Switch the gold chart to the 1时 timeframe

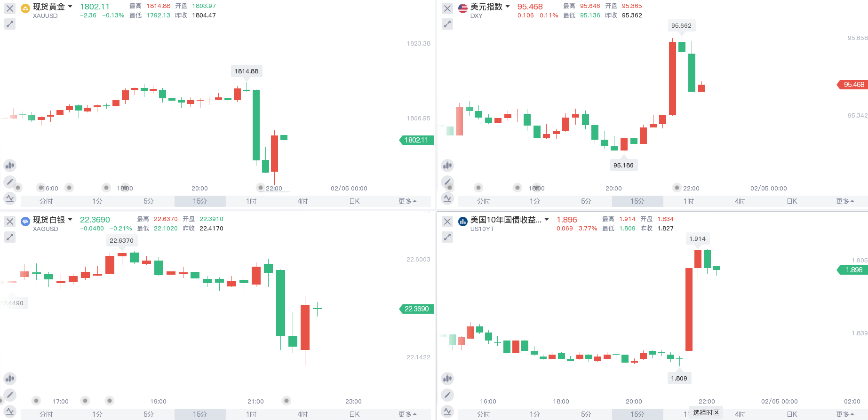coord(251,201)
